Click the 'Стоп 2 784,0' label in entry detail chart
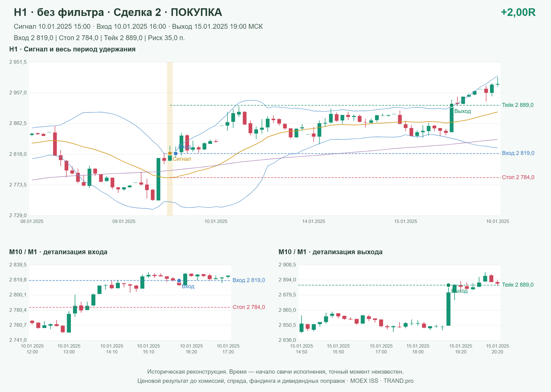Screen dimensions: 551x392 tap(249, 307)
